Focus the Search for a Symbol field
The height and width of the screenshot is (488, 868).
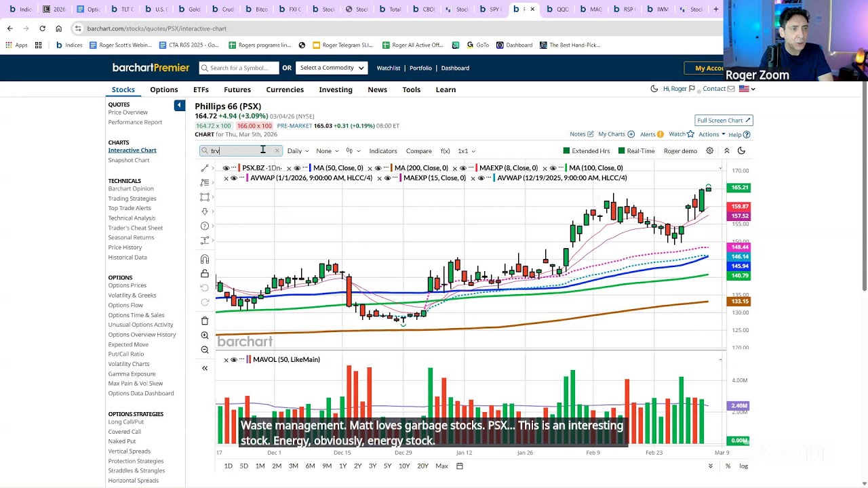[x=239, y=68]
